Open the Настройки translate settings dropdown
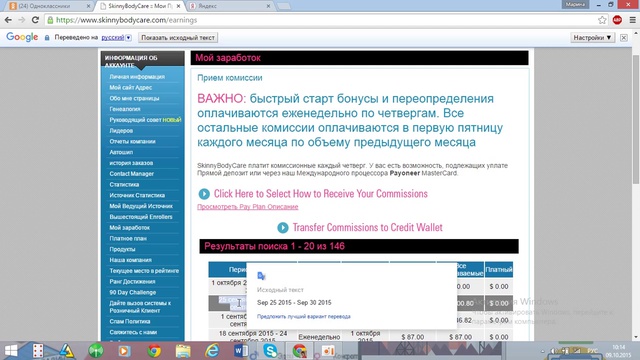The width and height of the screenshot is (640, 360). (592, 38)
